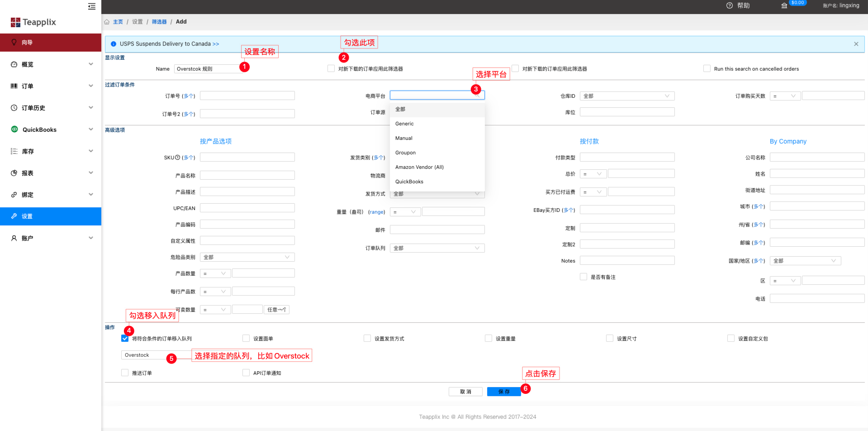The height and width of the screenshot is (431, 868).
Task: Click the lightbulb icon next to 向导
Action: [x=14, y=42]
